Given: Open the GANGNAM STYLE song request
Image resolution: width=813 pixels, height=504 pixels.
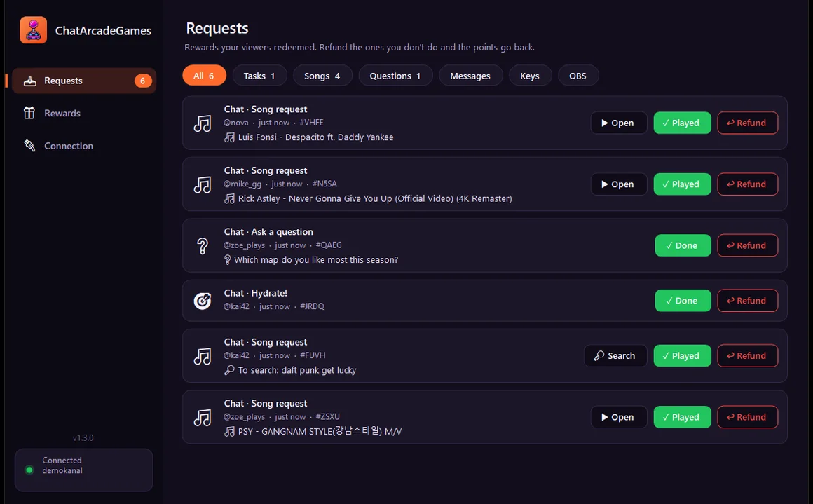Looking at the screenshot, I should tap(619, 417).
